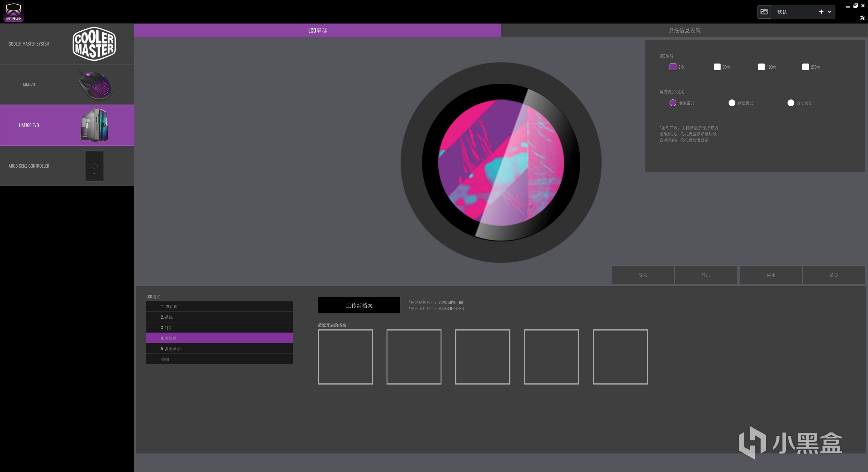This screenshot has height=472, width=868.
Task: Click the MasterPlus+ logo icon
Action: point(14,12)
